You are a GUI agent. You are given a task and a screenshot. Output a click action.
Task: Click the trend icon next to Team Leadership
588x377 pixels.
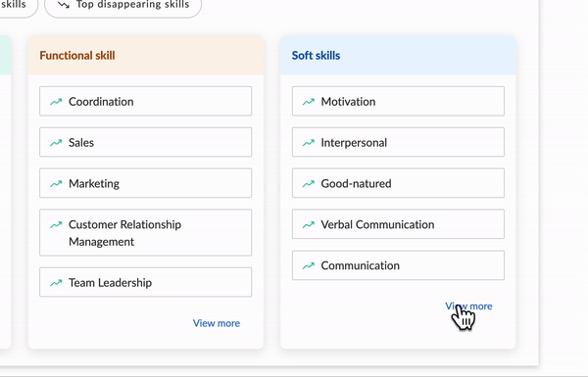tap(56, 283)
